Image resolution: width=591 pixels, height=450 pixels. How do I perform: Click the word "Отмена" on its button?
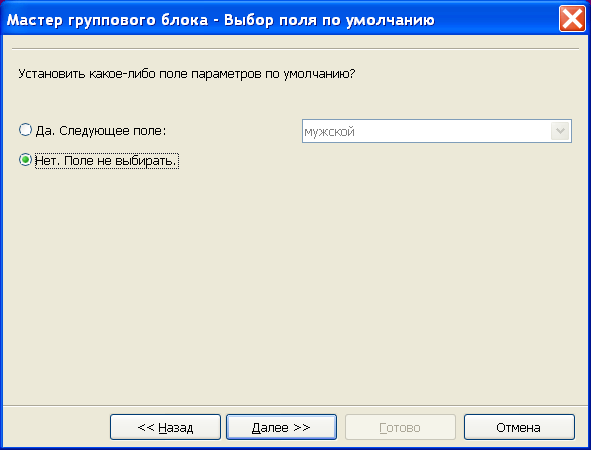518,427
